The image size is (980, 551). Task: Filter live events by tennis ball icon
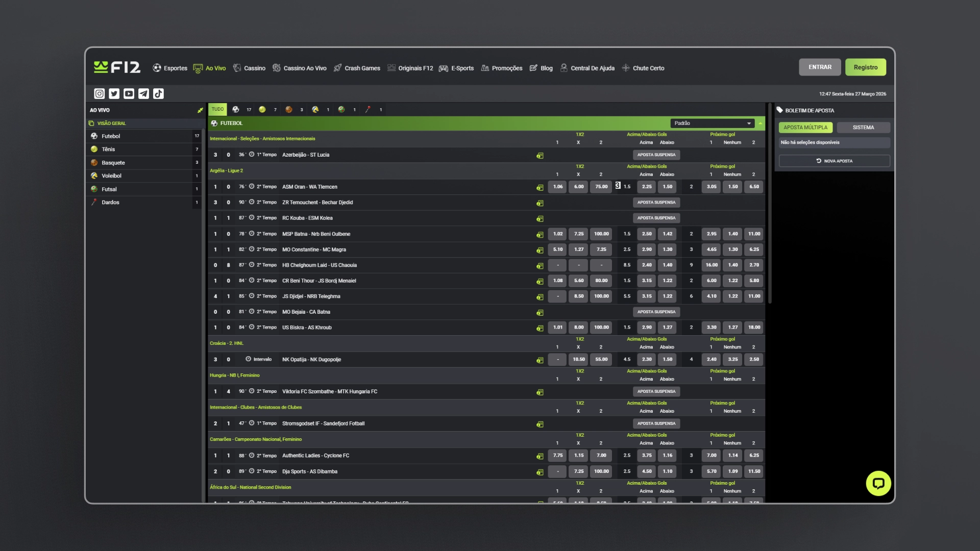262,109
